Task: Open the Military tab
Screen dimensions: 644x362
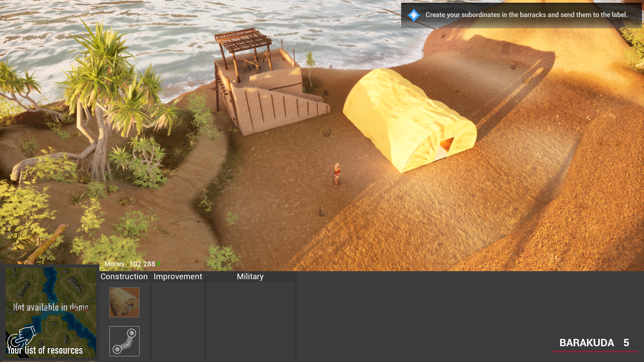Action: 250,277
